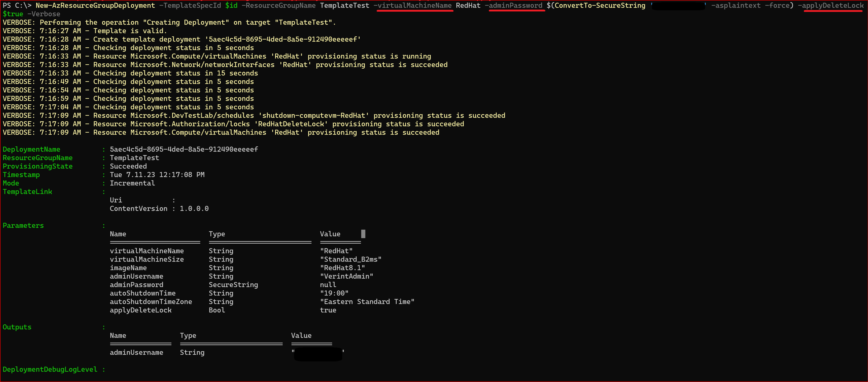Click the virtualMachineSize parameter row
868x382 pixels.
(x=147, y=259)
